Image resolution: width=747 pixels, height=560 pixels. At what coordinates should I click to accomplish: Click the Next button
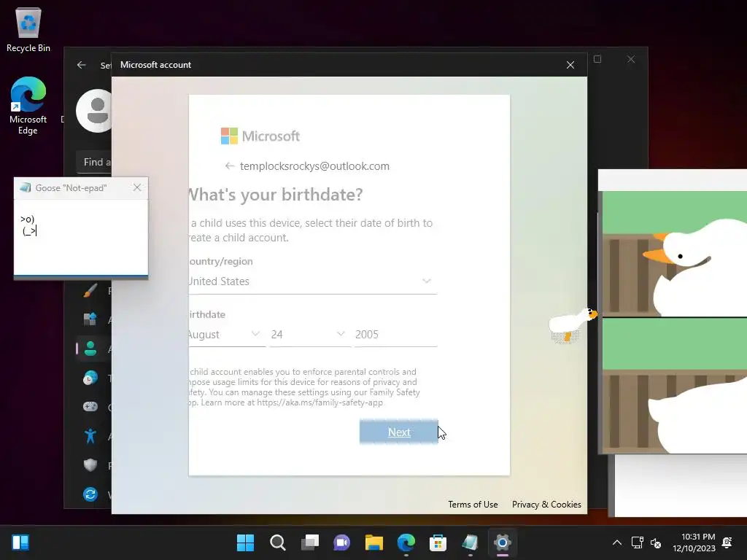[399, 432]
